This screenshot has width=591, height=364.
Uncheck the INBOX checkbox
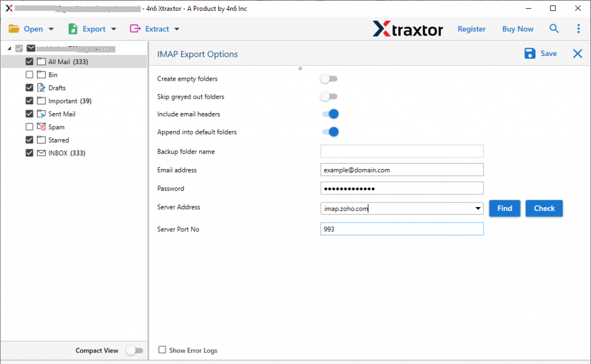click(x=29, y=153)
